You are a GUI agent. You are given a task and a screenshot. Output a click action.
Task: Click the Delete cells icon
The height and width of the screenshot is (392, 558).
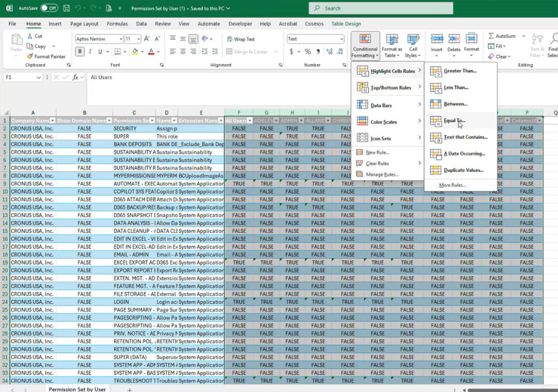(454, 39)
